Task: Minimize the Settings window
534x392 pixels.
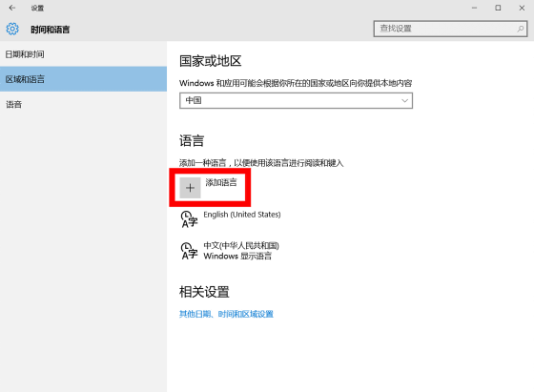Action: click(475, 8)
